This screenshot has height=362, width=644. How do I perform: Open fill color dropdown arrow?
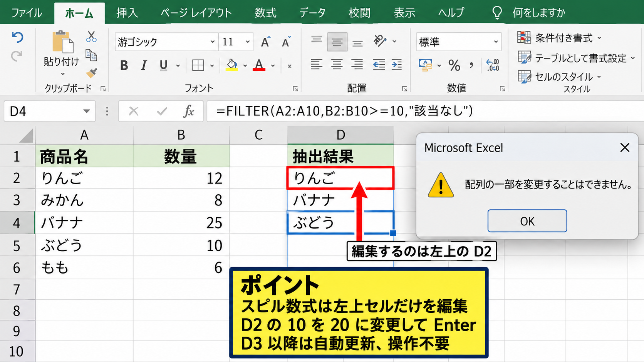pyautogui.click(x=245, y=66)
